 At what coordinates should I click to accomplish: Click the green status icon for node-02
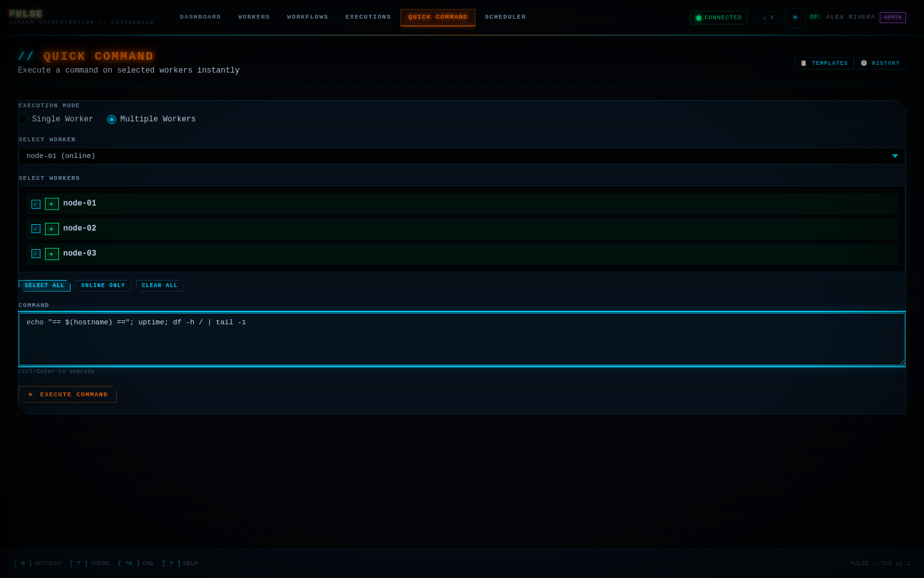point(52,229)
